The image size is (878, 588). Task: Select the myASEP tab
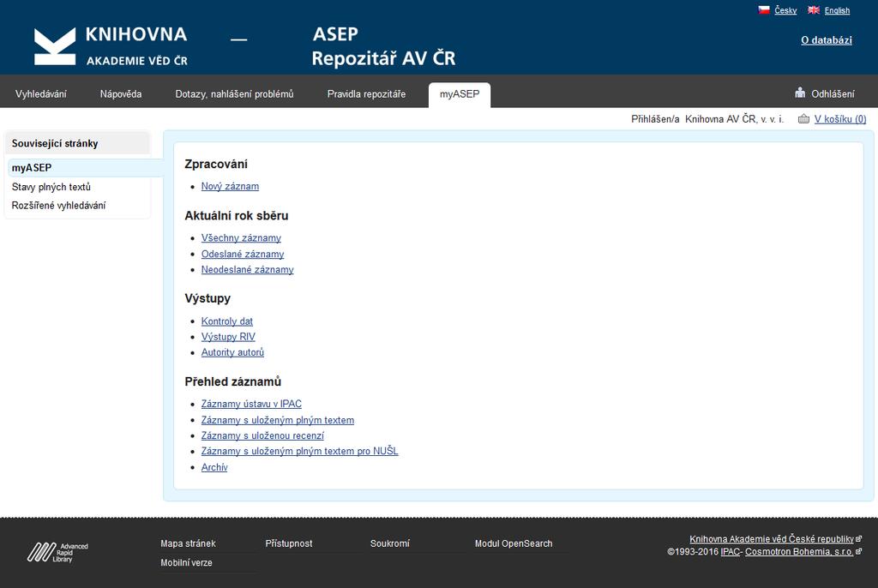(460, 94)
